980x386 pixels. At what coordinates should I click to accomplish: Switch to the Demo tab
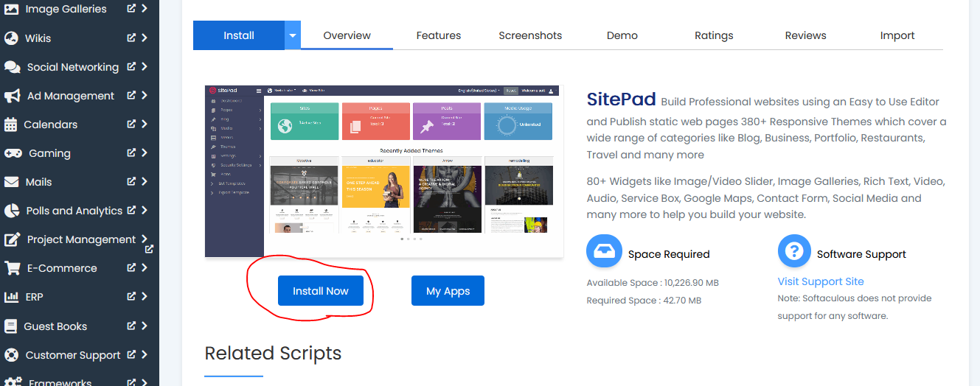pos(622,35)
